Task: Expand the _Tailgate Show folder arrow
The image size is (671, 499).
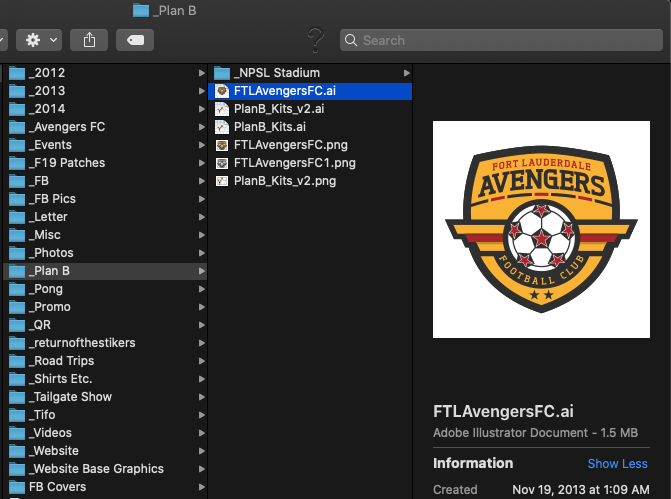Action: click(202, 397)
